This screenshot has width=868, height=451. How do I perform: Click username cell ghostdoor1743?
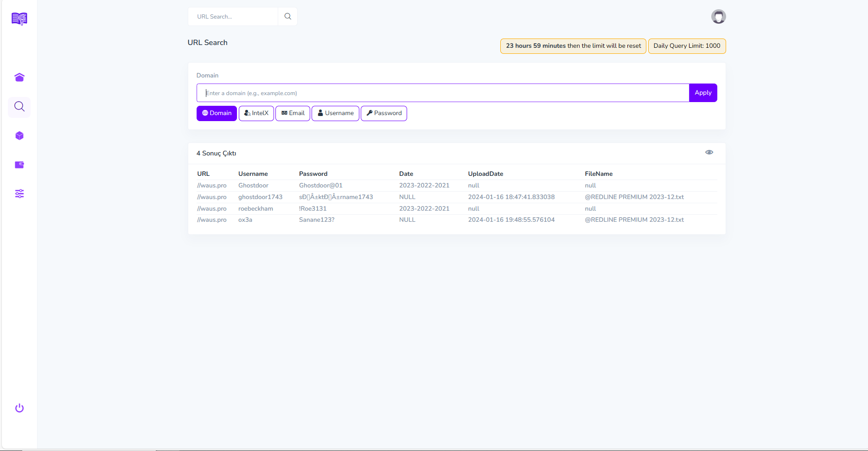click(x=260, y=197)
